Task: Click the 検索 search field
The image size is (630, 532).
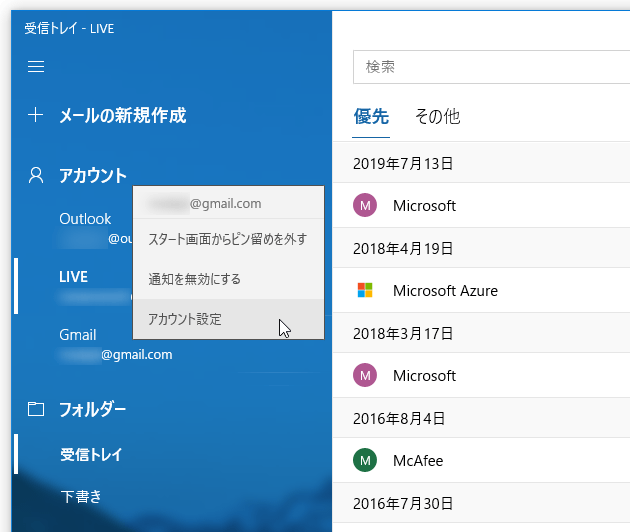Action: point(491,67)
